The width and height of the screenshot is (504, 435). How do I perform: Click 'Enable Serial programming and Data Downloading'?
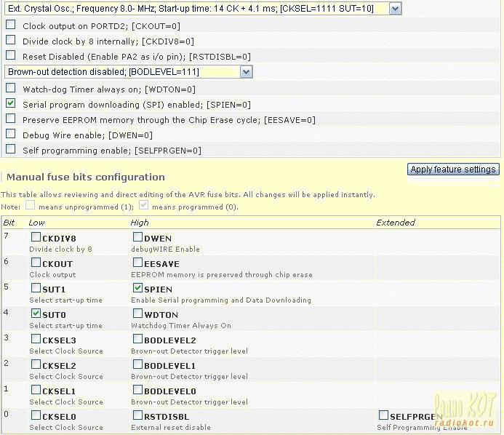click(x=221, y=300)
